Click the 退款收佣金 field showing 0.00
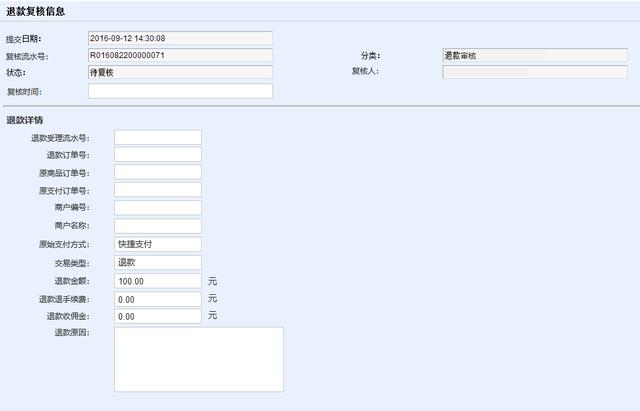 pos(158,316)
